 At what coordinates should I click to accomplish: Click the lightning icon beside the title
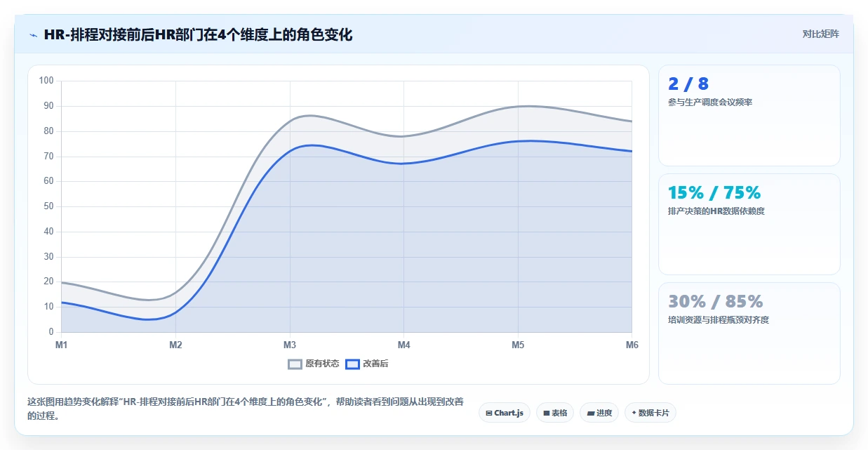(x=33, y=34)
